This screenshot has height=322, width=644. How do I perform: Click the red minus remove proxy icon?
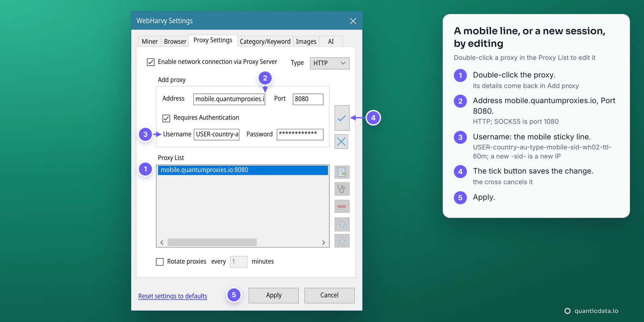pos(342,206)
